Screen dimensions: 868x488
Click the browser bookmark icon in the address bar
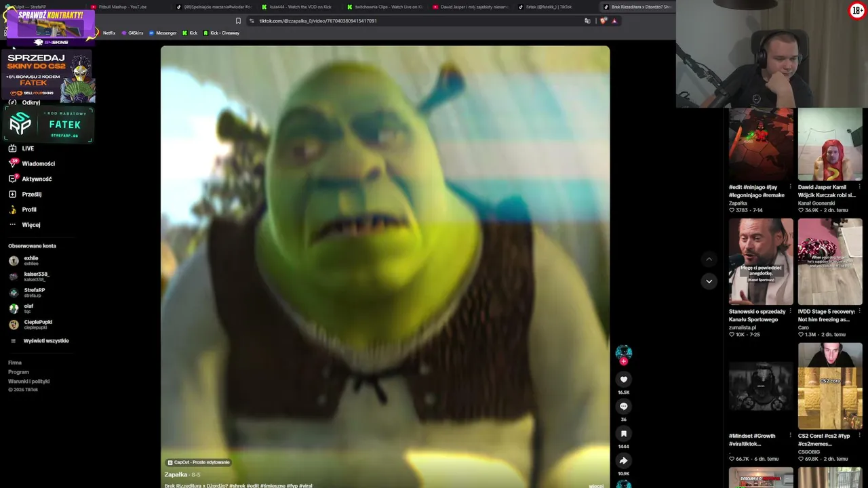pyautogui.click(x=238, y=21)
